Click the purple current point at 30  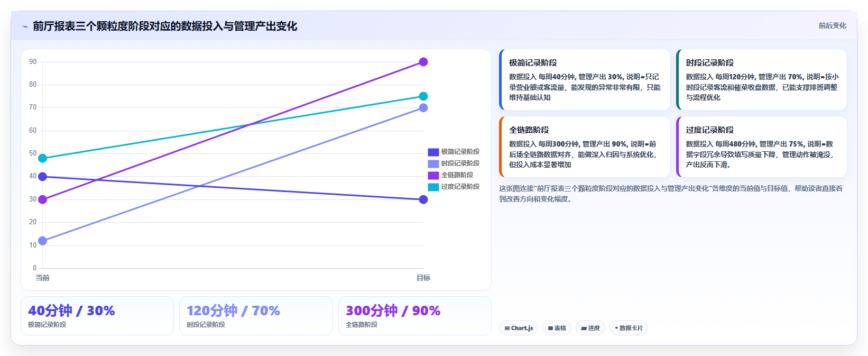pos(43,199)
